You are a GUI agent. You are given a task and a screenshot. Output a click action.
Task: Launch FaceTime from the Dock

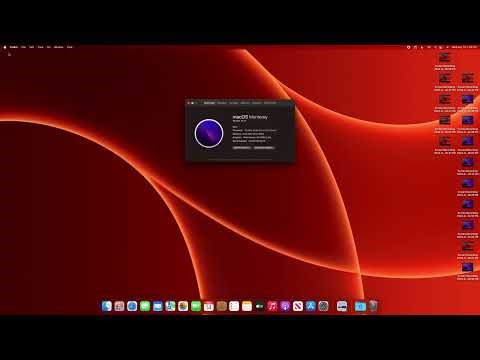tap(196, 306)
